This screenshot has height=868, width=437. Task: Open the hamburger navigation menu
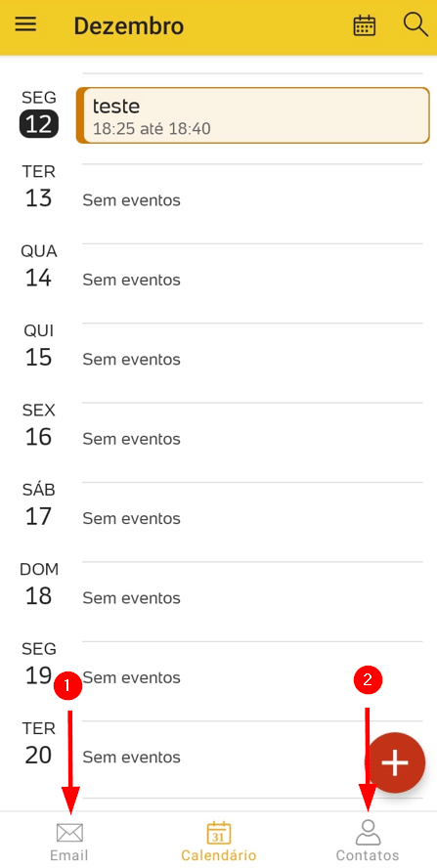[x=25, y=24]
